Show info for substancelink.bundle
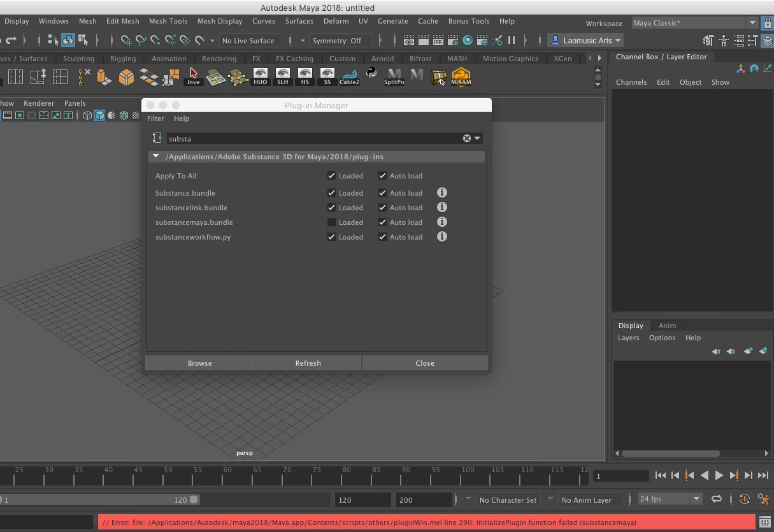 (442, 207)
